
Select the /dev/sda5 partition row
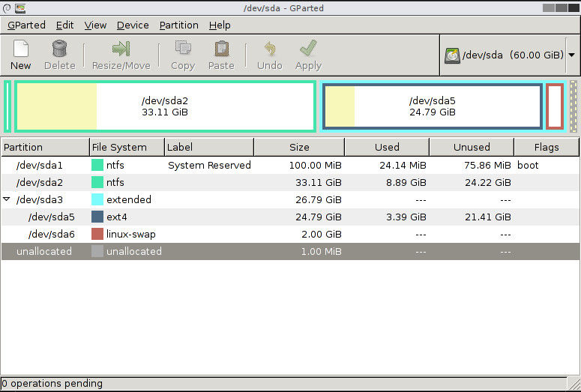point(290,217)
